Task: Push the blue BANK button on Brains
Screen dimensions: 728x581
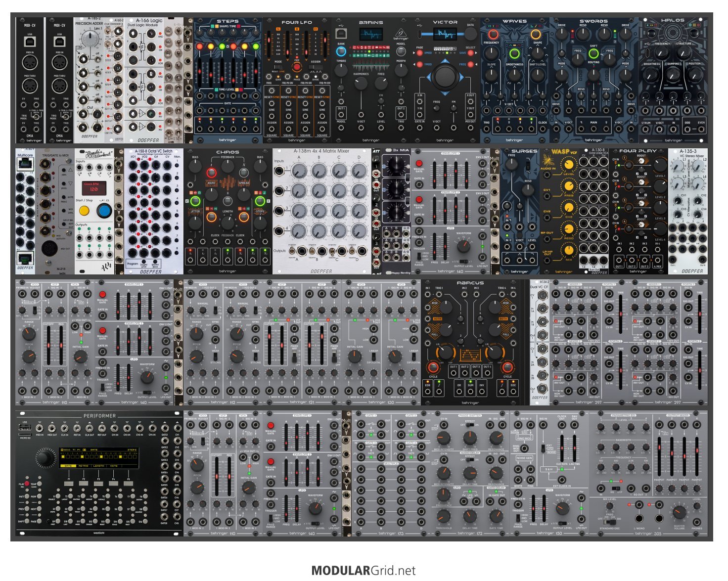Action: [341, 51]
